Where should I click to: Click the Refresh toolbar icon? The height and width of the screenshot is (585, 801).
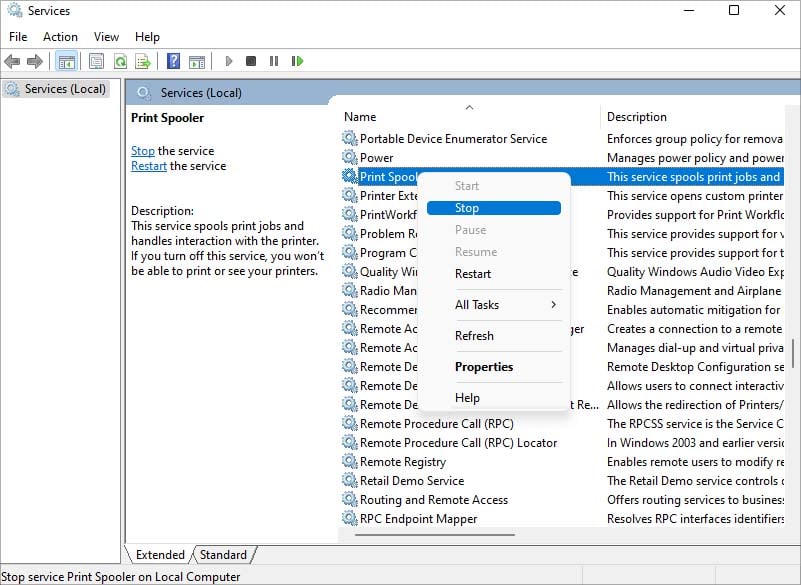120,61
